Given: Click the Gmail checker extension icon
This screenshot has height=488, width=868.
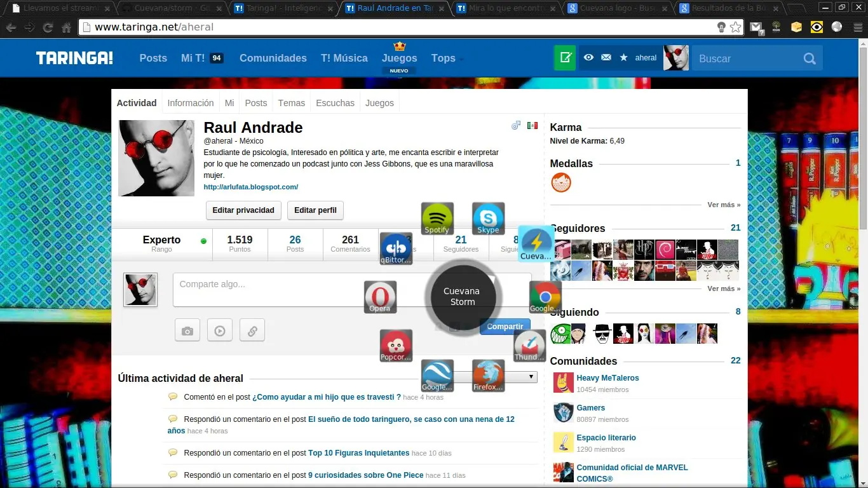Looking at the screenshot, I should [x=756, y=27].
